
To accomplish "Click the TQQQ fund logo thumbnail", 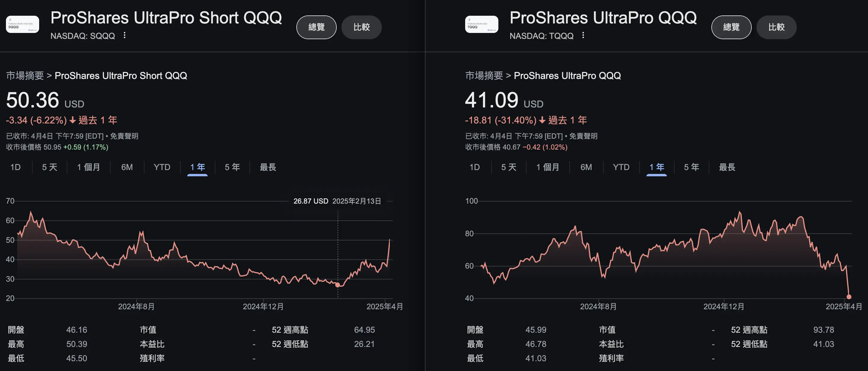I will click(x=481, y=24).
